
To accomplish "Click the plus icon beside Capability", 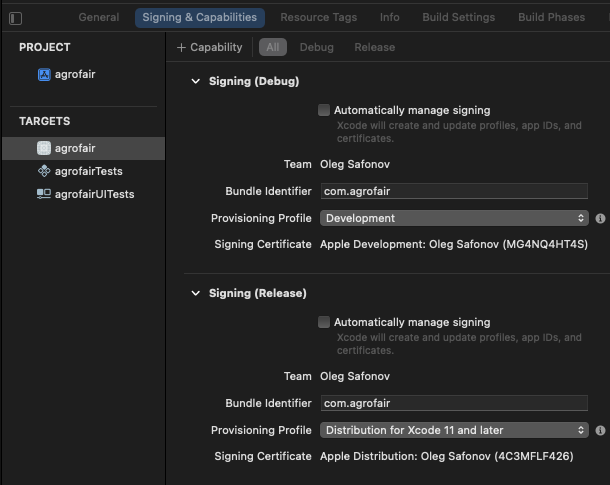I will pos(181,47).
